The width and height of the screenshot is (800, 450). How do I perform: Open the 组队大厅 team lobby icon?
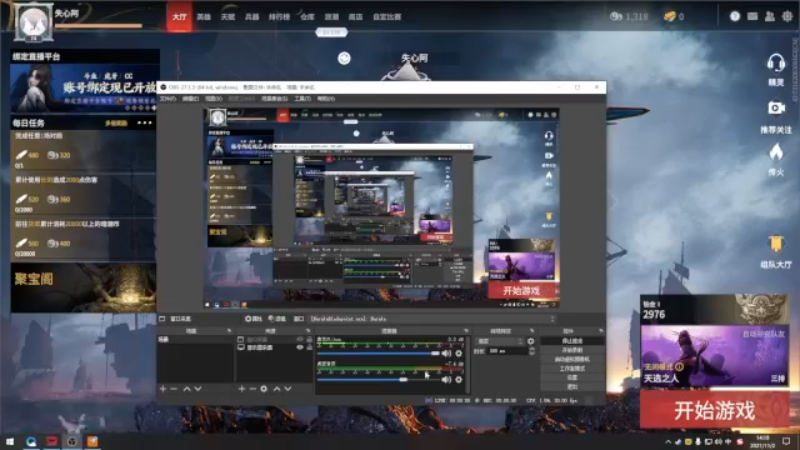coord(776,244)
